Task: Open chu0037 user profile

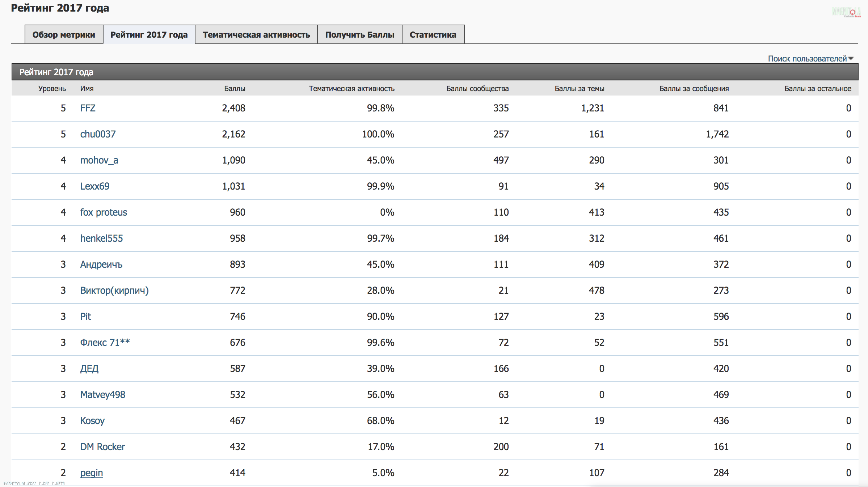Action: (x=98, y=134)
